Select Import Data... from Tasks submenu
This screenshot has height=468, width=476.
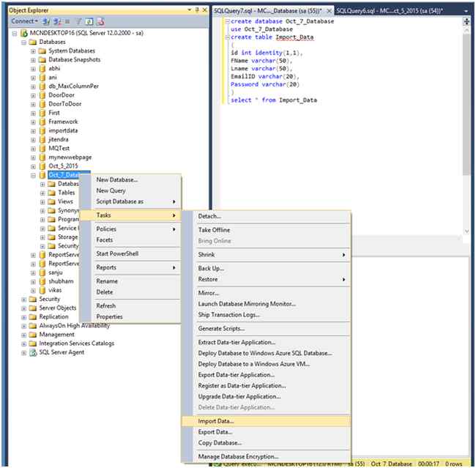click(266, 421)
